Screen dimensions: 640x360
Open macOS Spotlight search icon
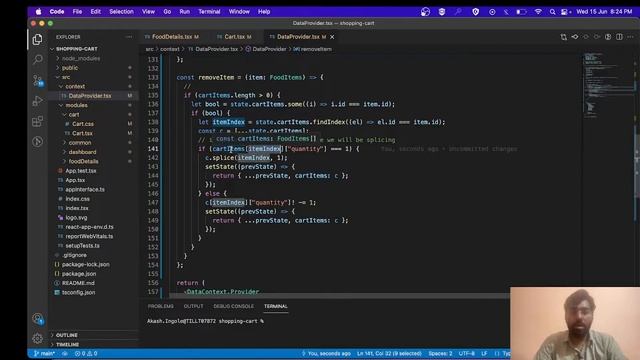click(552, 12)
